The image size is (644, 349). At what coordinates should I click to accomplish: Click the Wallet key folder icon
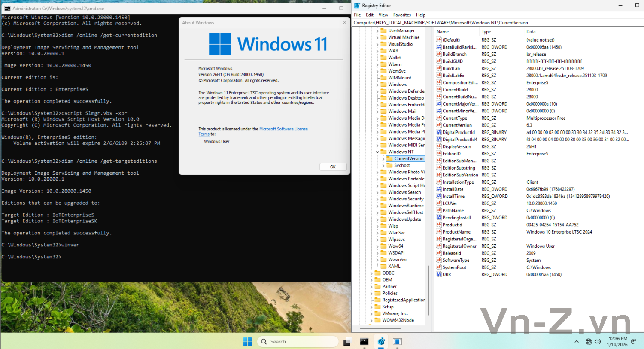tap(383, 58)
